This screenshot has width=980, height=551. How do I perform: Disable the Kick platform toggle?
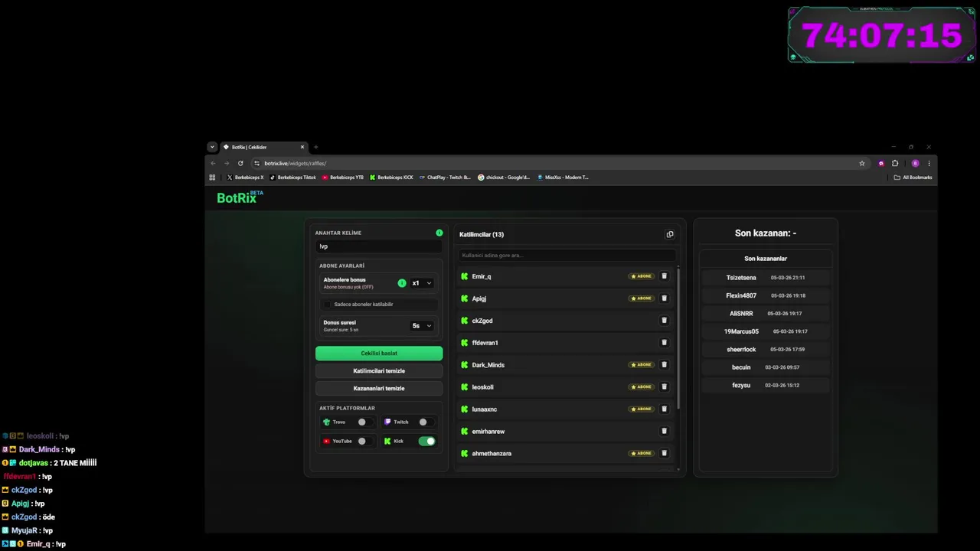pos(426,441)
